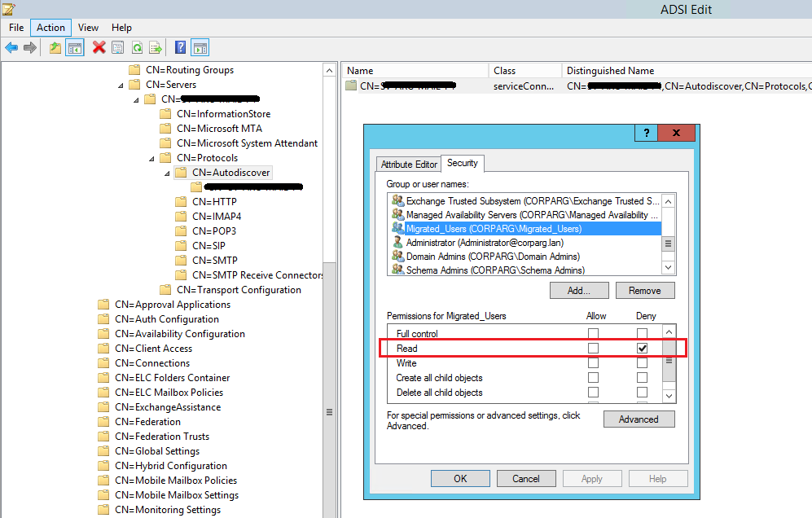
Task: Collapse the CN=Autodiscover tree node
Action: [167, 173]
